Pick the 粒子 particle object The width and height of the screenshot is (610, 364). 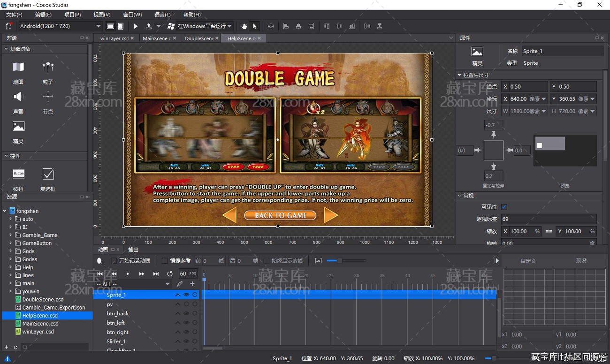48,72
